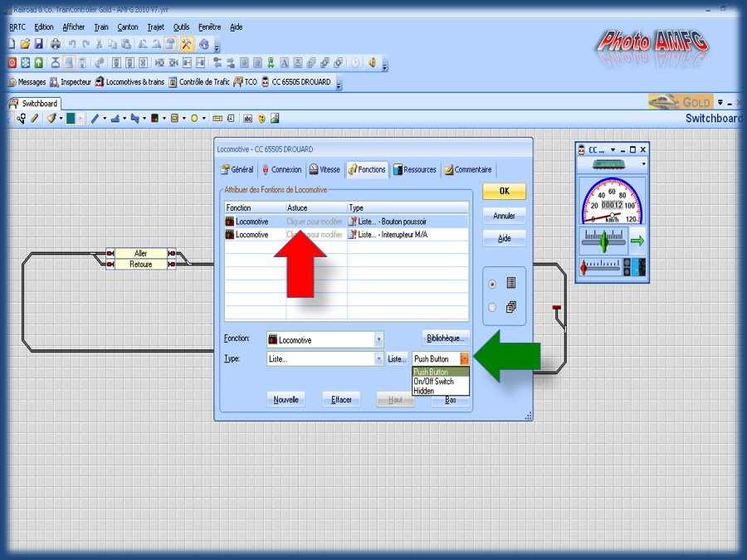Screen dimensions: 747x560
Task: Click the blue Freeze snowflake icon
Action: click(25, 62)
